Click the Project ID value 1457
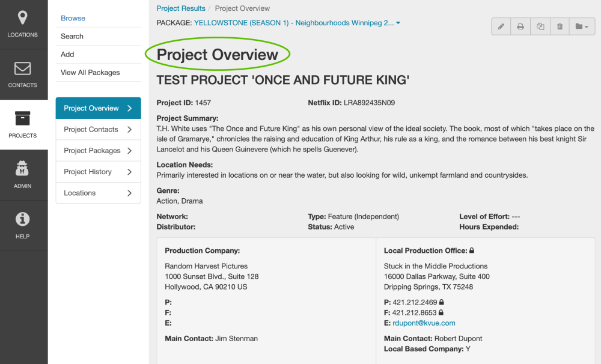Viewport: 601px width, 364px height. 203,103
